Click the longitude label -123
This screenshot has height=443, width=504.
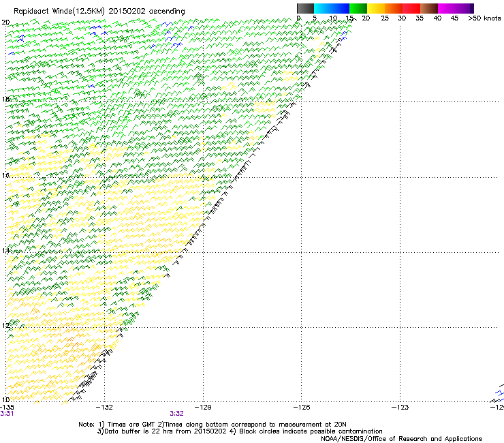point(400,407)
